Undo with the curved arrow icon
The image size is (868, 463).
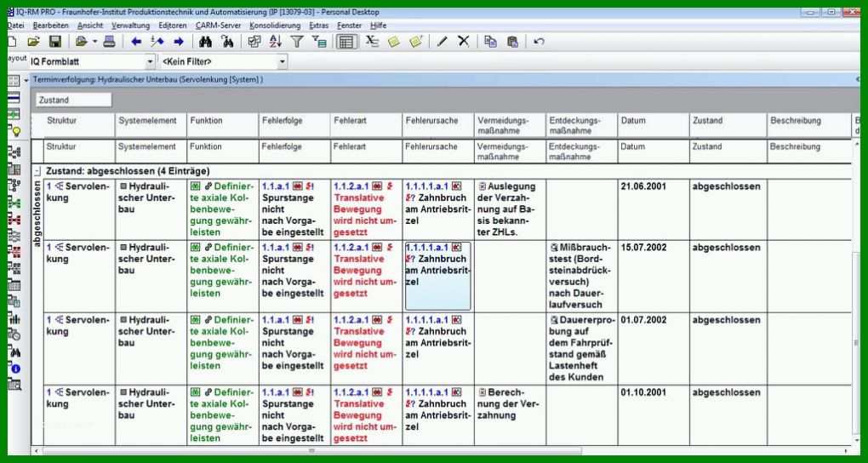[539, 42]
